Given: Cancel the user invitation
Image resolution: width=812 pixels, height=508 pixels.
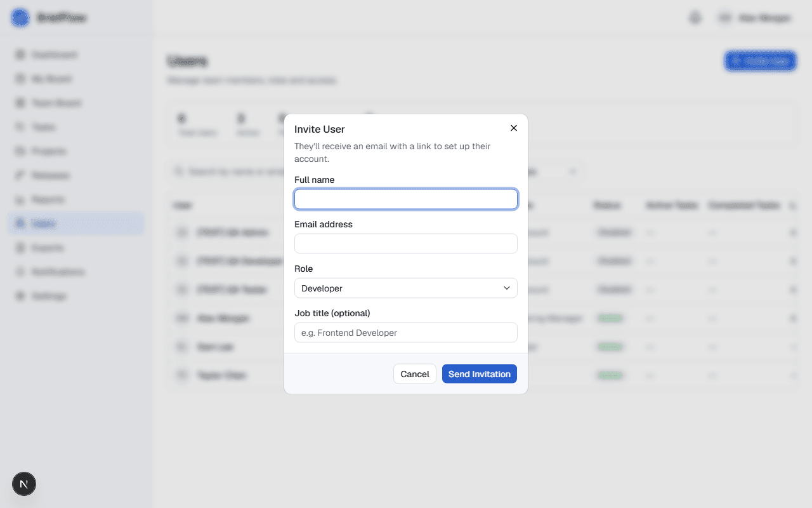Looking at the screenshot, I should point(415,374).
